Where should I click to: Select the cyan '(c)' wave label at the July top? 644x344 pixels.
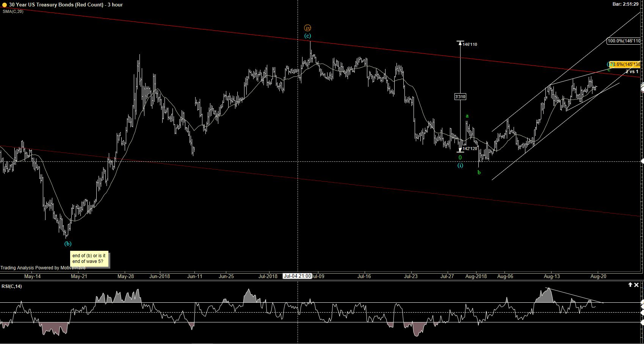pyautogui.click(x=308, y=36)
